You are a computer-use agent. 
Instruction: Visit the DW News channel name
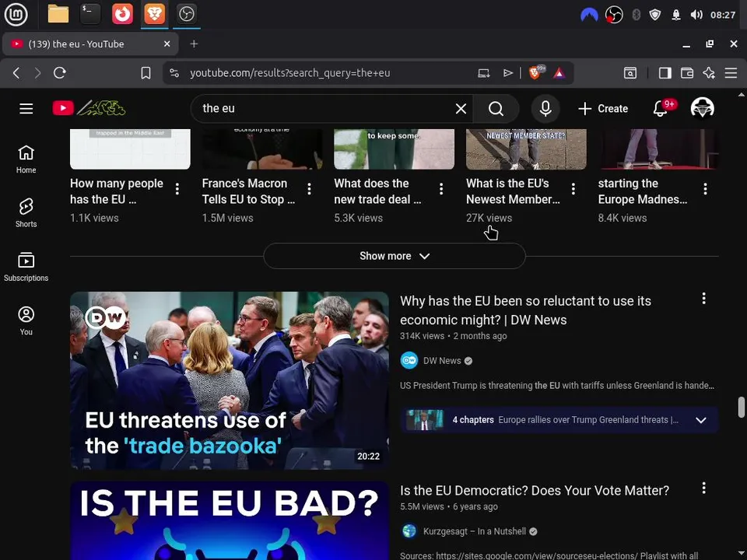[442, 360]
